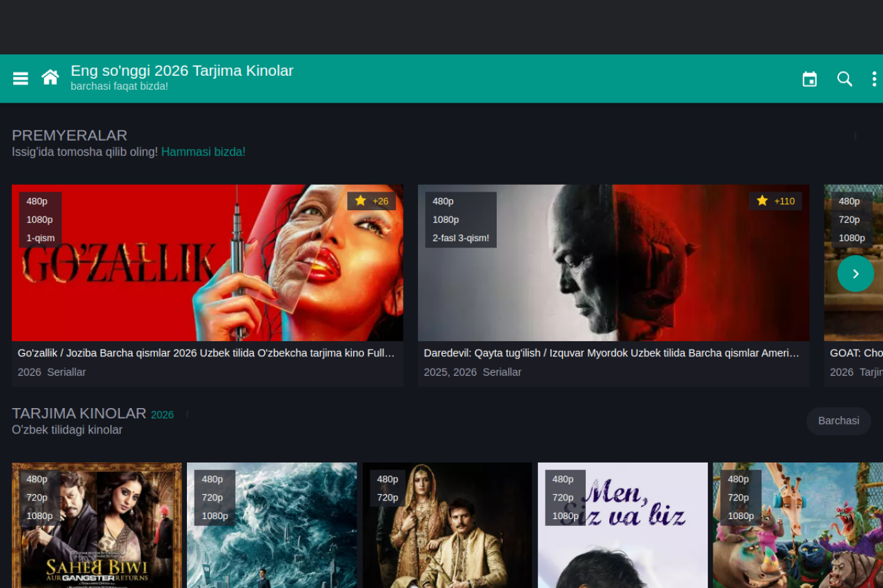The width and height of the screenshot is (883, 588).
Task: Open the hamburger menu
Action: pos(21,79)
